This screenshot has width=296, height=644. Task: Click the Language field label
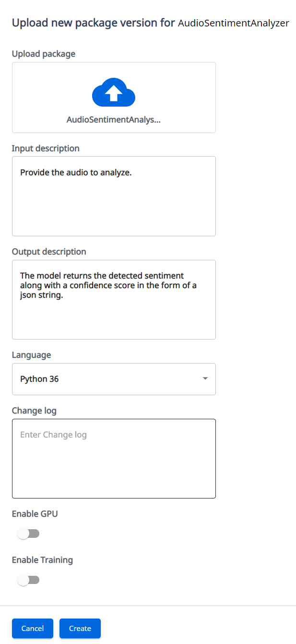point(31,355)
